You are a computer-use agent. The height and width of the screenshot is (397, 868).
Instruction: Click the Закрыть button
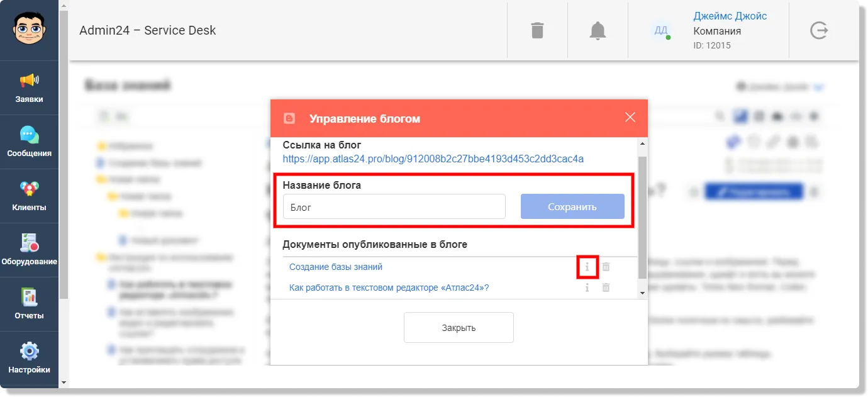459,328
